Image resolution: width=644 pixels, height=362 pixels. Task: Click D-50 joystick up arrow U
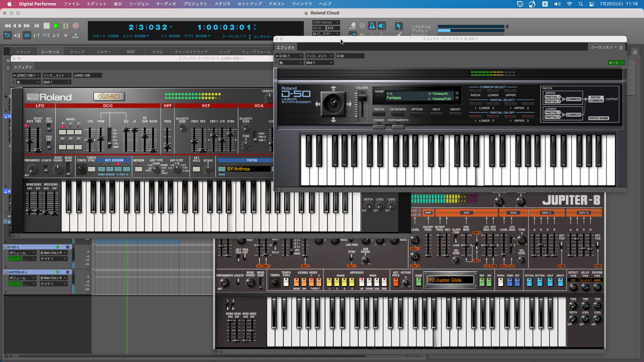coord(333,88)
